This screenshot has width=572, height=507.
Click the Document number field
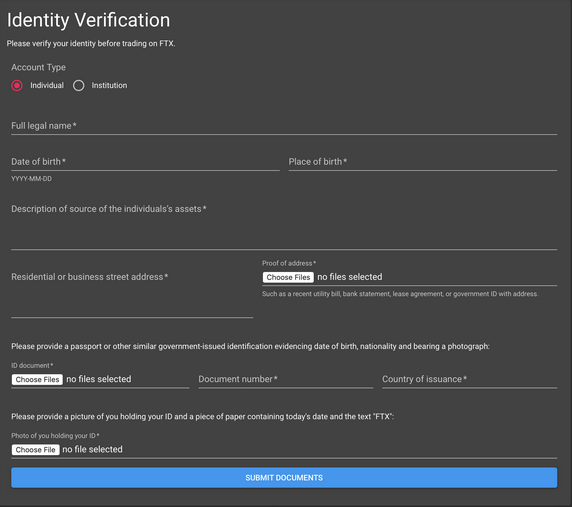click(286, 379)
